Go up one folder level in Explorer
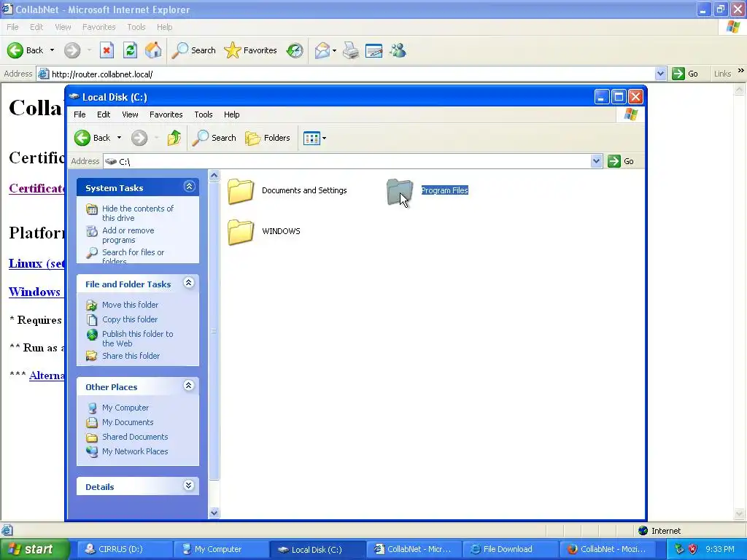 [174, 138]
